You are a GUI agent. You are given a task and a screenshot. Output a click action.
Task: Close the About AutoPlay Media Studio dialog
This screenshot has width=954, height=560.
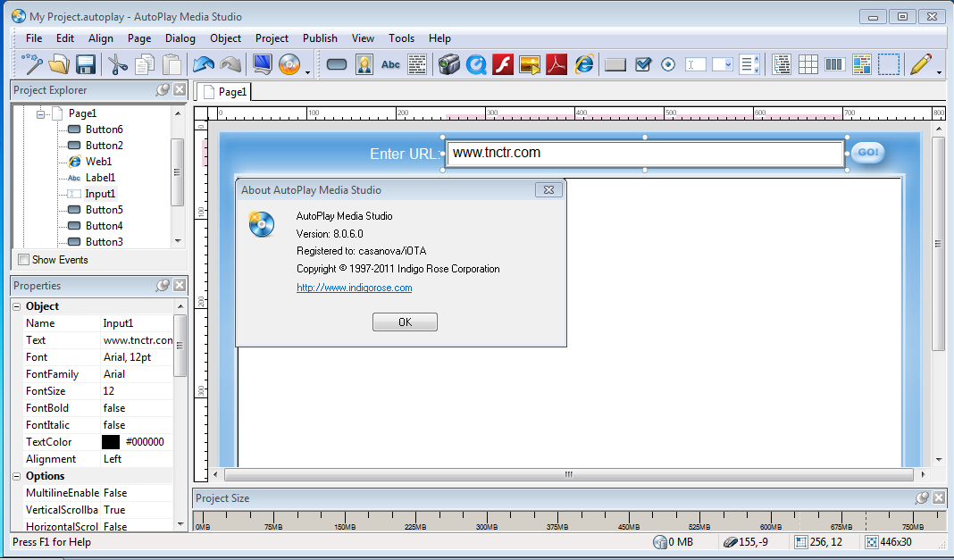click(548, 189)
